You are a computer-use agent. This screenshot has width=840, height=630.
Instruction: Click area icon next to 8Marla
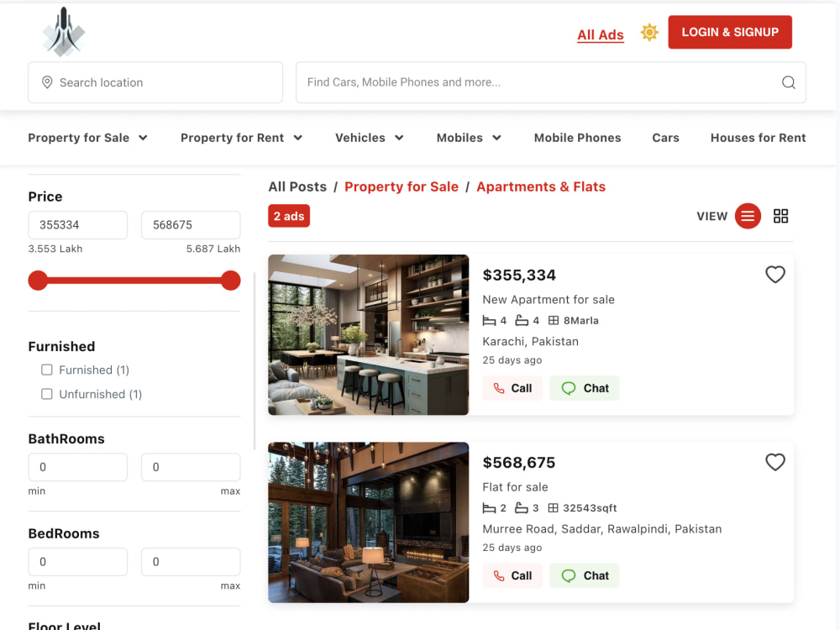pyautogui.click(x=554, y=320)
